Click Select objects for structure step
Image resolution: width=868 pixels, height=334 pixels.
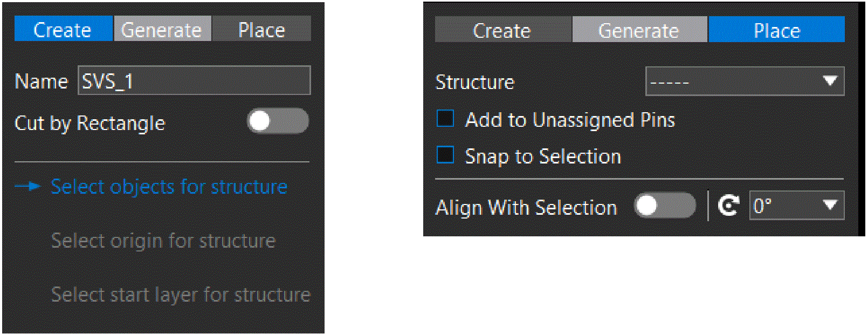[169, 187]
